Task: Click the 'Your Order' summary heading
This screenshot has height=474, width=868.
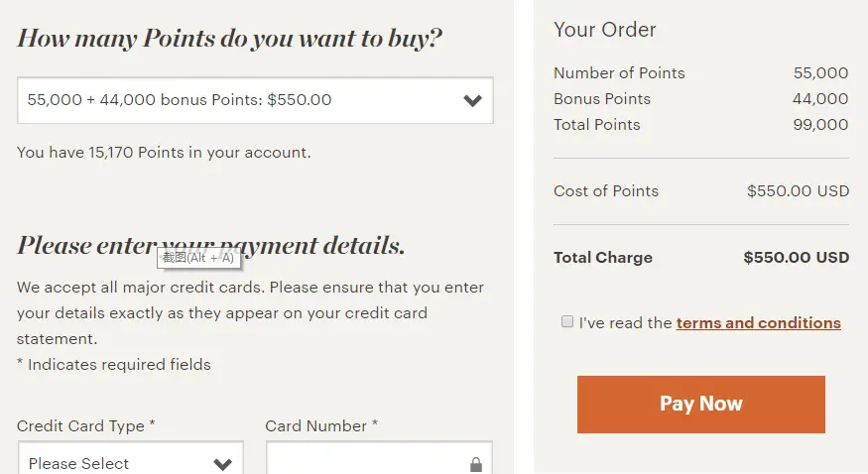Action: (x=605, y=30)
